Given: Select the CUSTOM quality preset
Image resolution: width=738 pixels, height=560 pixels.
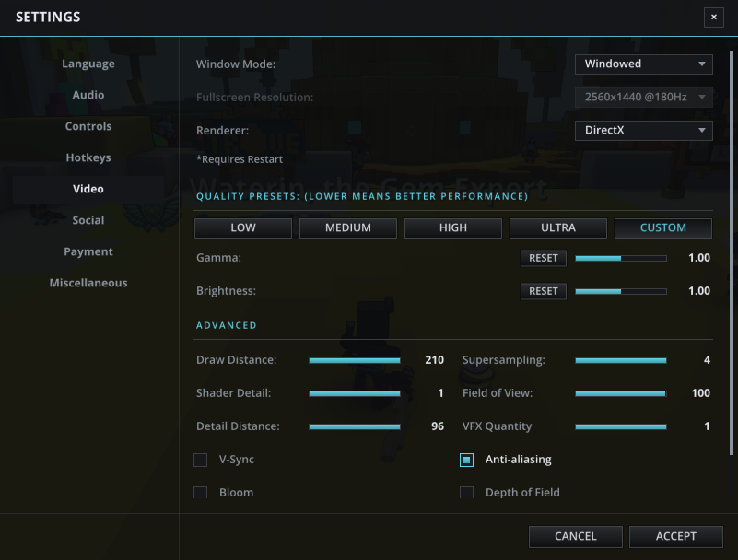Looking at the screenshot, I should 662,227.
